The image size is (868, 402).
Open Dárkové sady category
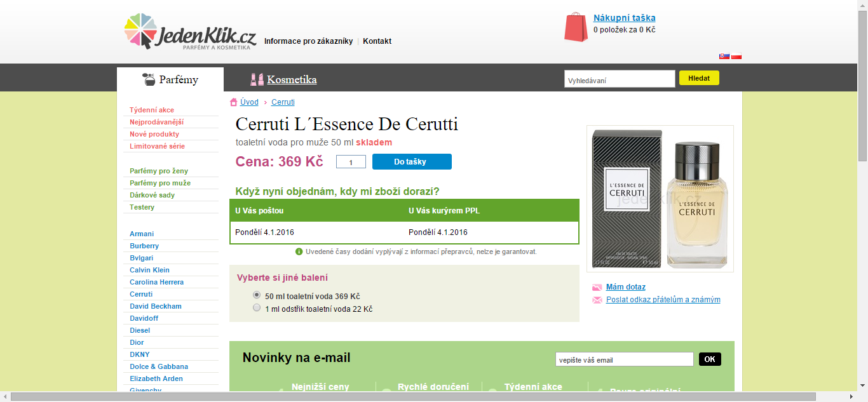coord(153,195)
